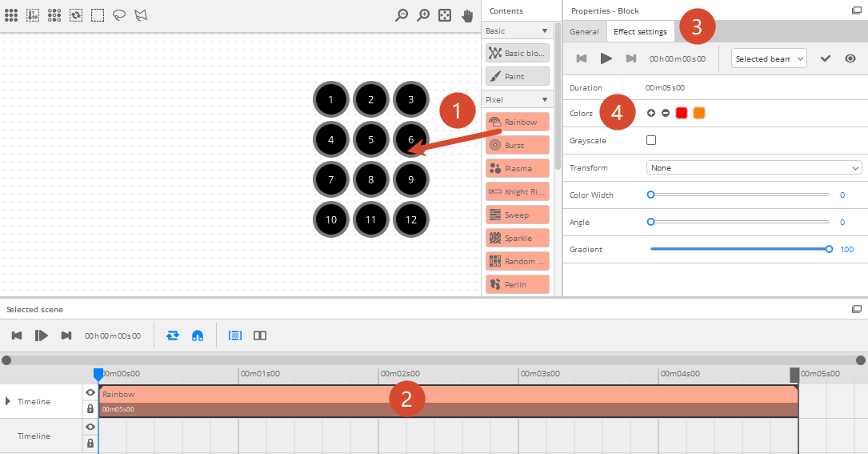
Task: Open the Transform dropdown
Action: [x=754, y=168]
